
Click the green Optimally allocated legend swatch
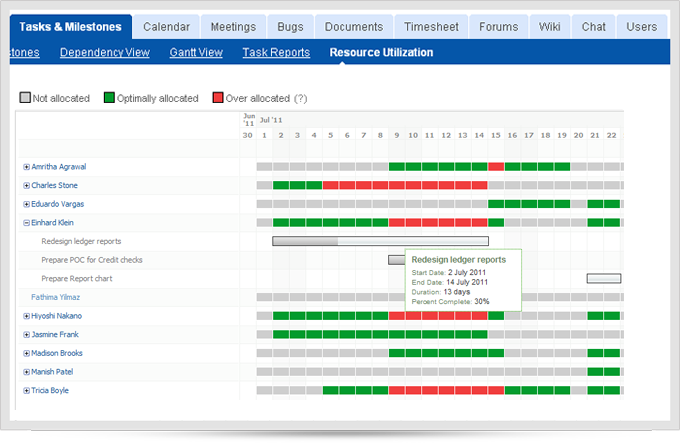click(108, 98)
